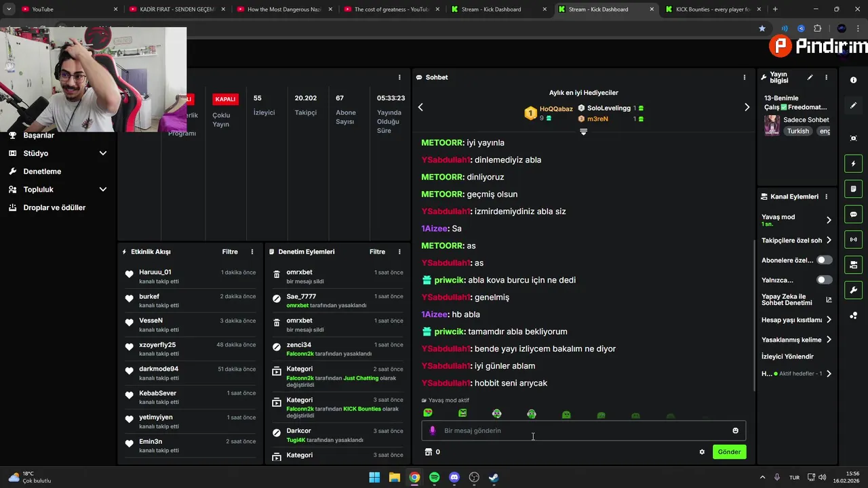Open File Explorer from taskbar
This screenshot has height=488, width=868.
pyautogui.click(x=394, y=477)
